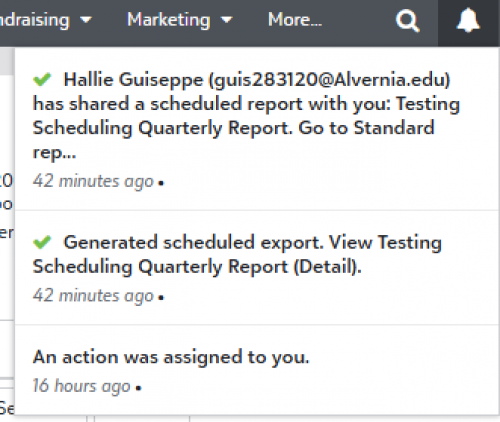Expand the Fundraising dropdown arrow
This screenshot has height=422, width=500.
point(86,20)
